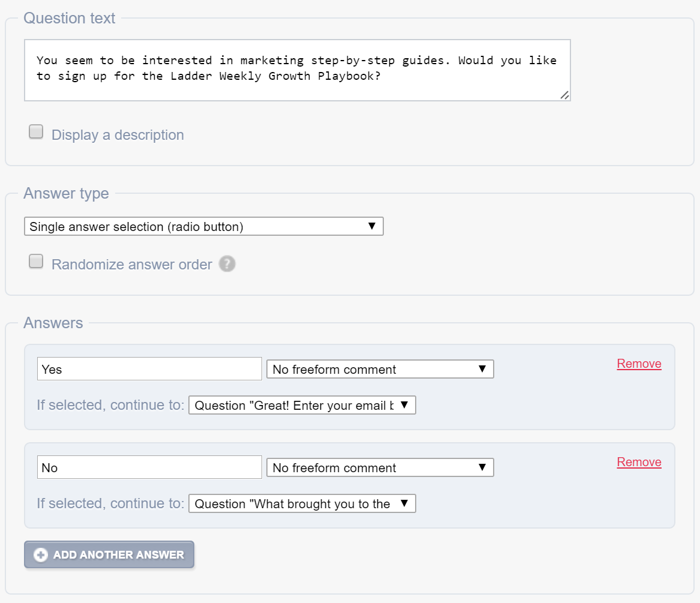Click the "Display a description" label text
The image size is (700, 603).
tap(118, 135)
